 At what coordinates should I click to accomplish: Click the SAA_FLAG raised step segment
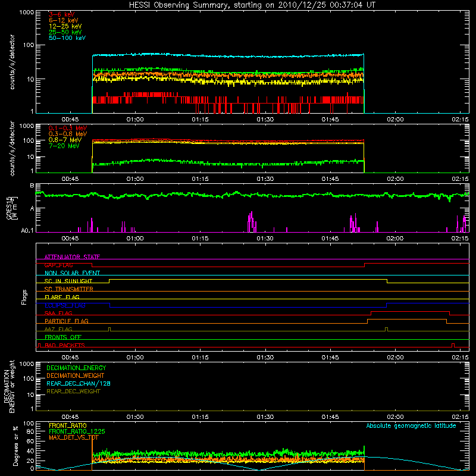410,311
